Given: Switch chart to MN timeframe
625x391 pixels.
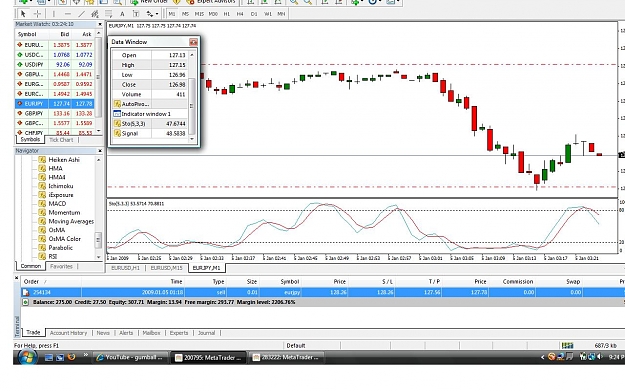Looking at the screenshot, I should pos(281,14).
